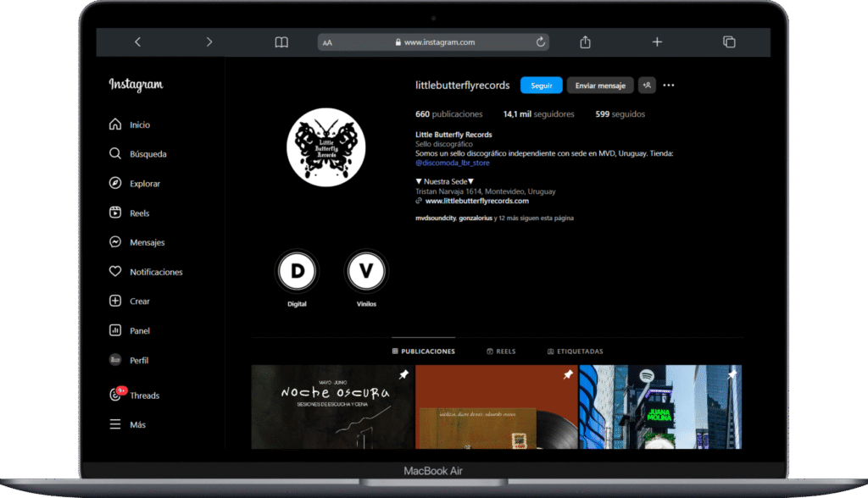Screen dimensions: 868x498
Task: Click the AA reader text-size control
Action: click(327, 42)
